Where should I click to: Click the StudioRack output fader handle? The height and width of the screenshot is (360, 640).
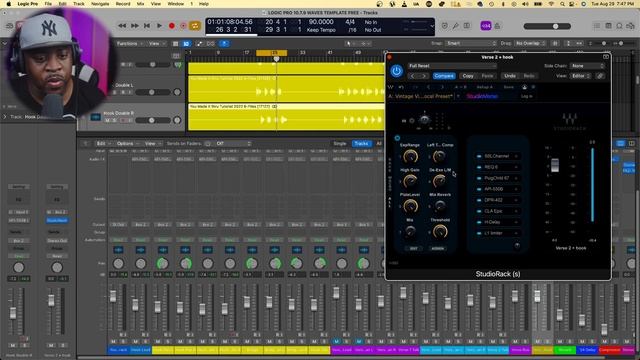(555, 165)
